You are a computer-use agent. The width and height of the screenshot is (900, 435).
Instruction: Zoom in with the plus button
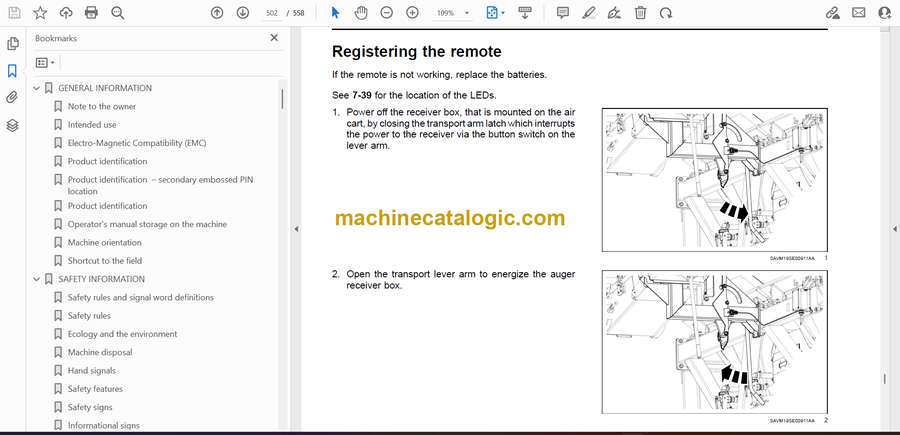point(412,13)
